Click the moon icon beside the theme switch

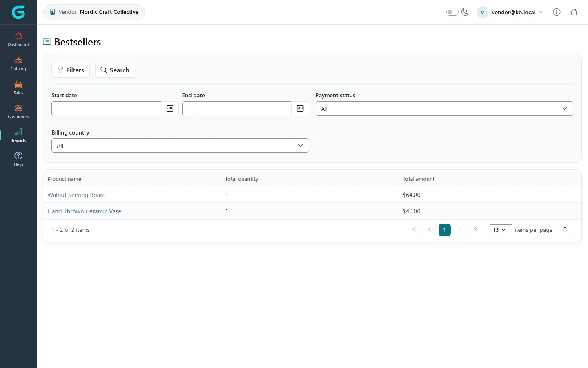pyautogui.click(x=465, y=12)
